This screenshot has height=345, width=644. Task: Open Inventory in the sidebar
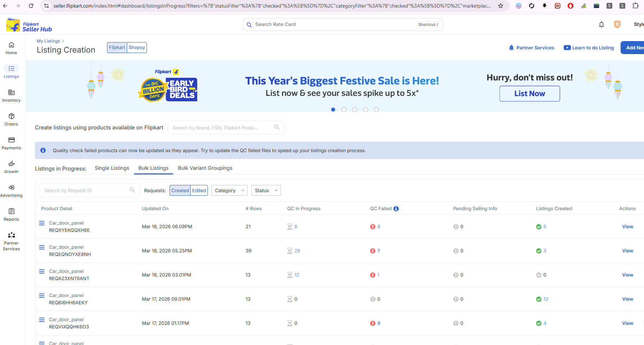pyautogui.click(x=11, y=96)
